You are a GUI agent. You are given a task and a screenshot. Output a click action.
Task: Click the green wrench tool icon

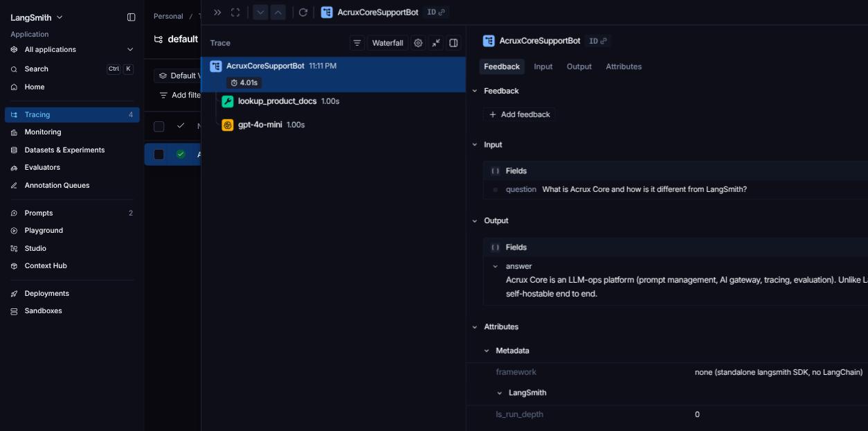pos(228,101)
